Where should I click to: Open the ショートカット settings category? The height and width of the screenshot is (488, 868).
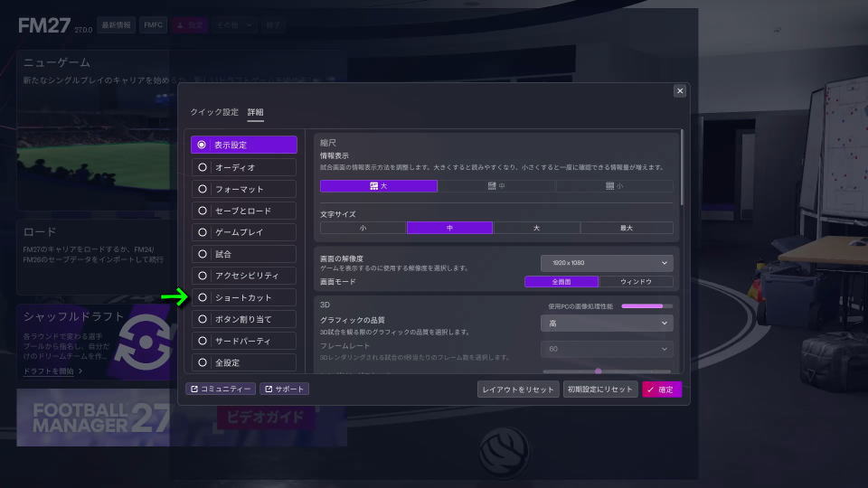243,297
